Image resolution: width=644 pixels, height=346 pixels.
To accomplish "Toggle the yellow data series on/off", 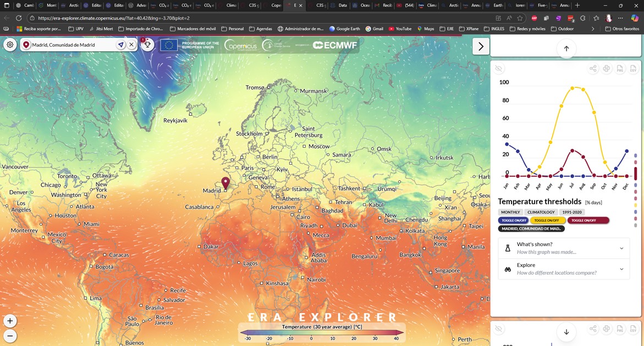I will 547,220.
